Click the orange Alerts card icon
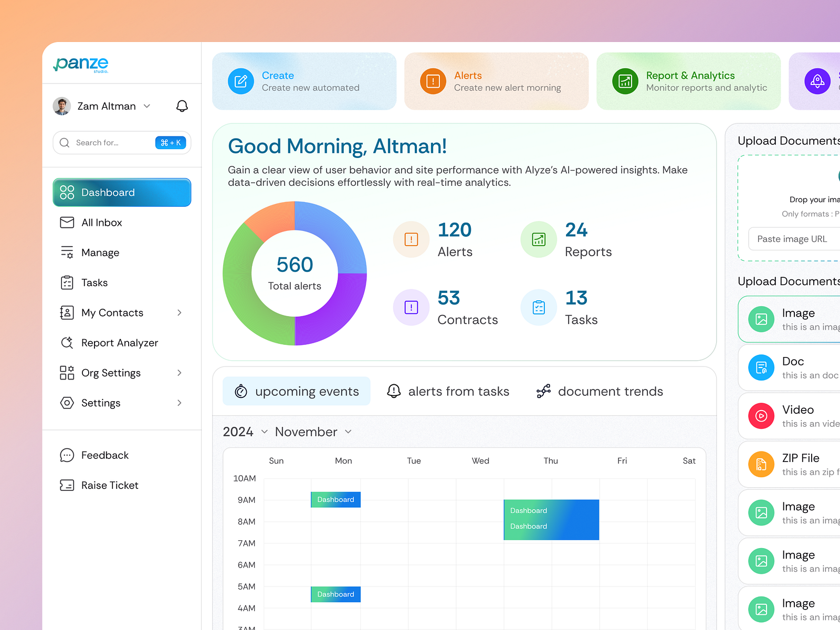Image resolution: width=840 pixels, height=630 pixels. click(433, 81)
